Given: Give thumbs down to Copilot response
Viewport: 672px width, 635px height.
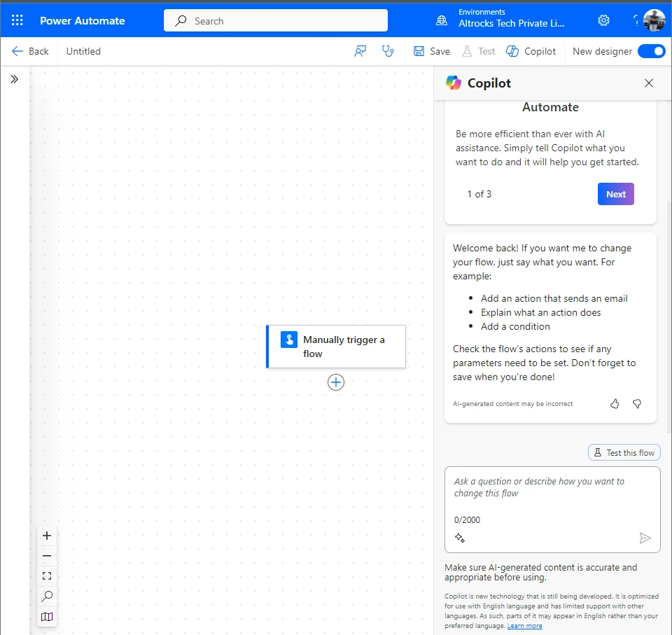Looking at the screenshot, I should coord(637,404).
